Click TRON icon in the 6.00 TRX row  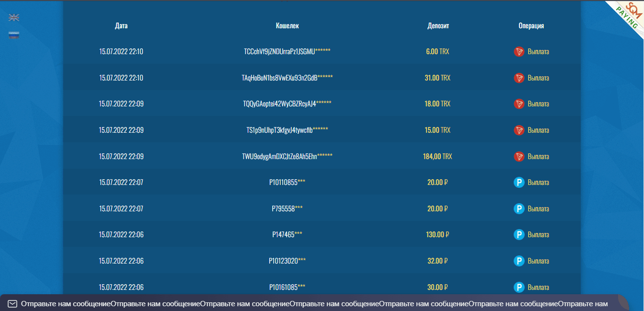[519, 52]
